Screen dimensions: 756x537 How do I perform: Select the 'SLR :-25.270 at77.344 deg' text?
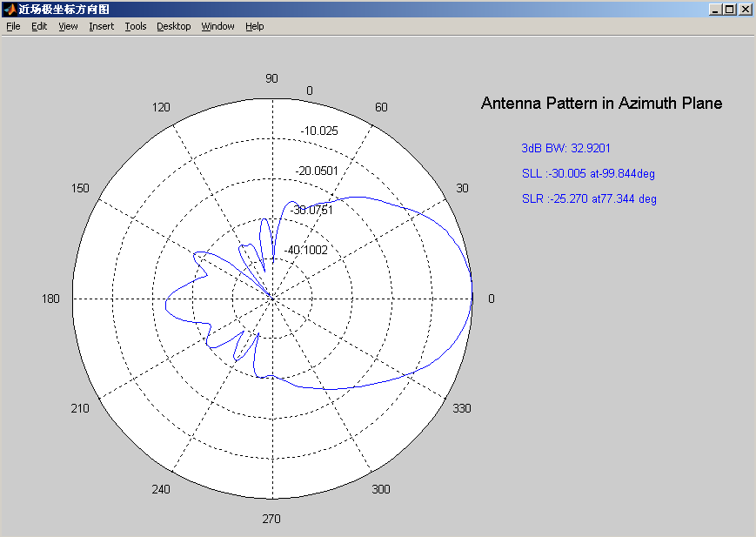[589, 198]
